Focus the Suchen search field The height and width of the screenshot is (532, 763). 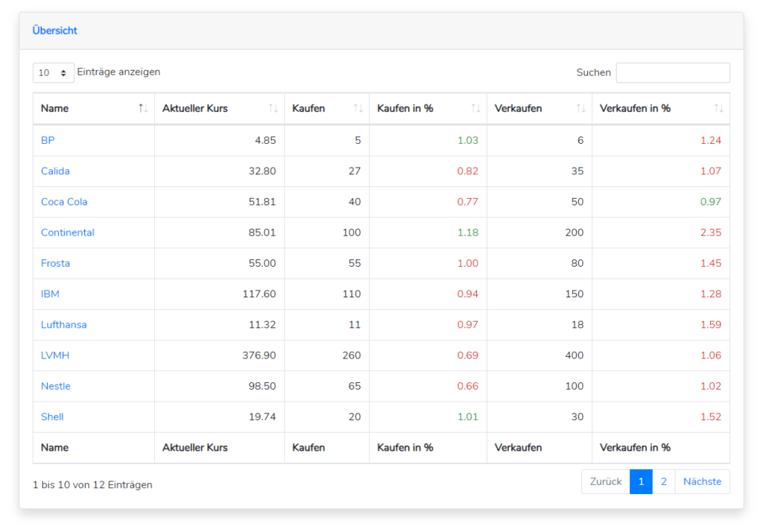[673, 72]
